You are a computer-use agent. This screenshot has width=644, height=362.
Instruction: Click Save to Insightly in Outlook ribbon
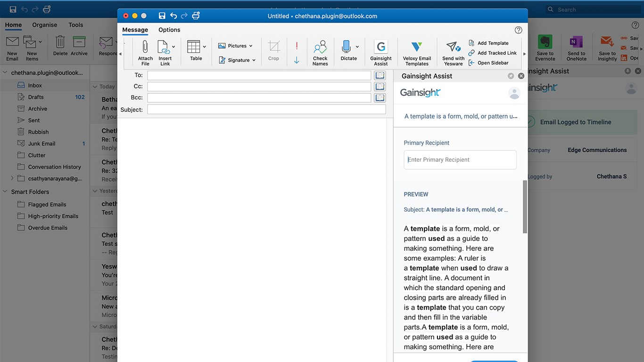coord(607,49)
